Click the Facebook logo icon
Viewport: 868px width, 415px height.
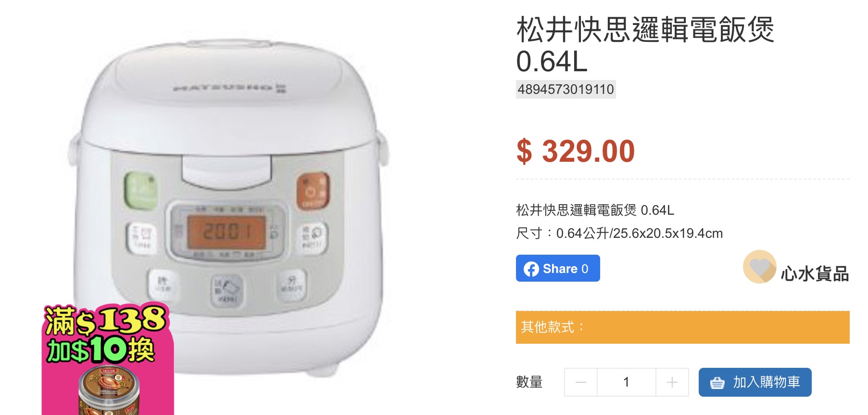pos(531,269)
